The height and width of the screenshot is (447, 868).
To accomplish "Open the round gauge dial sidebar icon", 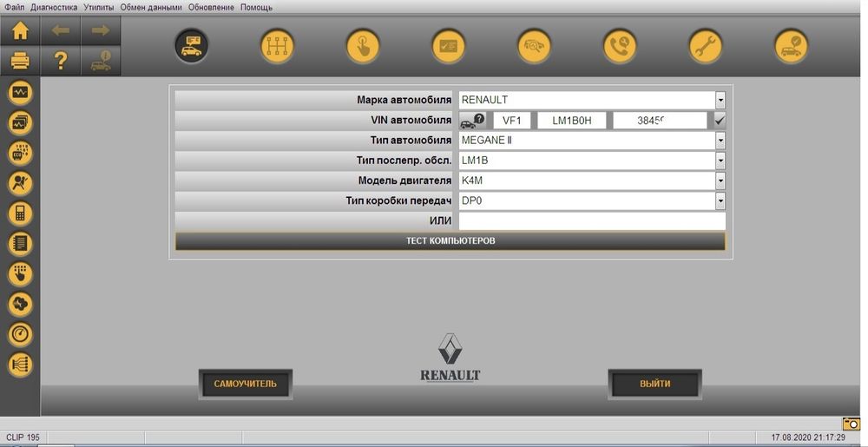I will (x=21, y=334).
